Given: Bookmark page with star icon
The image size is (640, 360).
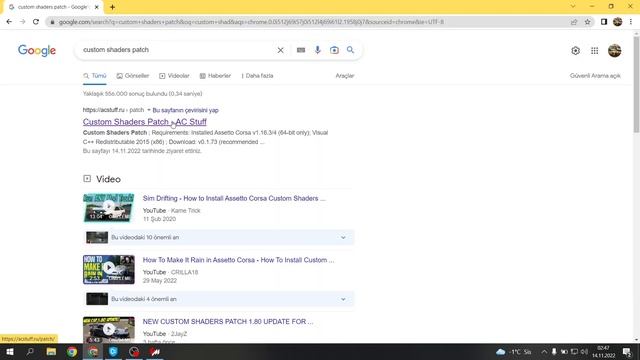Looking at the screenshot, I should coord(587,22).
